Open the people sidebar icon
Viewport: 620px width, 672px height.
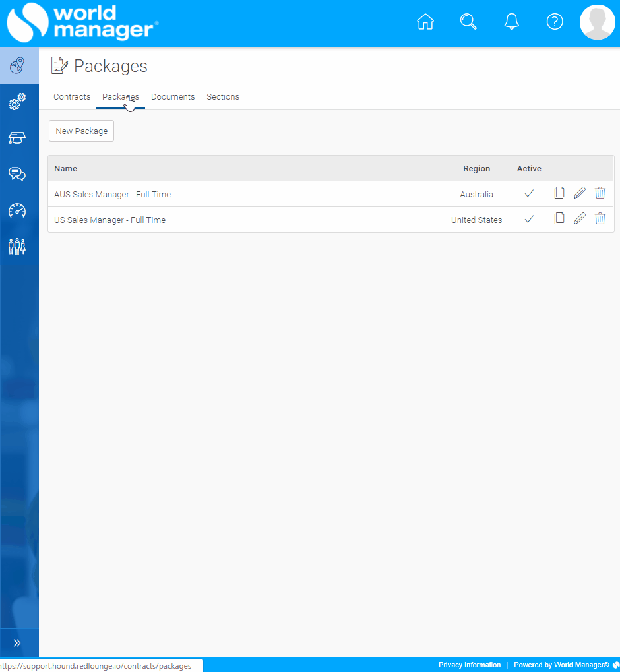click(17, 247)
